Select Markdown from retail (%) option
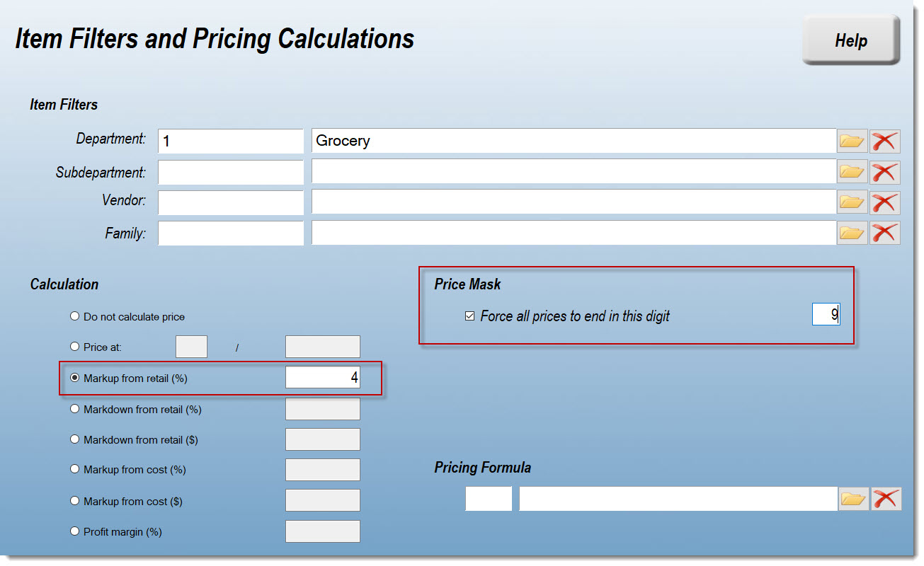 (75, 409)
